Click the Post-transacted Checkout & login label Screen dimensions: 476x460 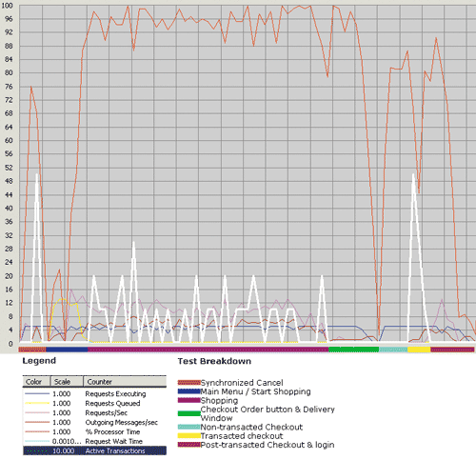(x=268, y=445)
